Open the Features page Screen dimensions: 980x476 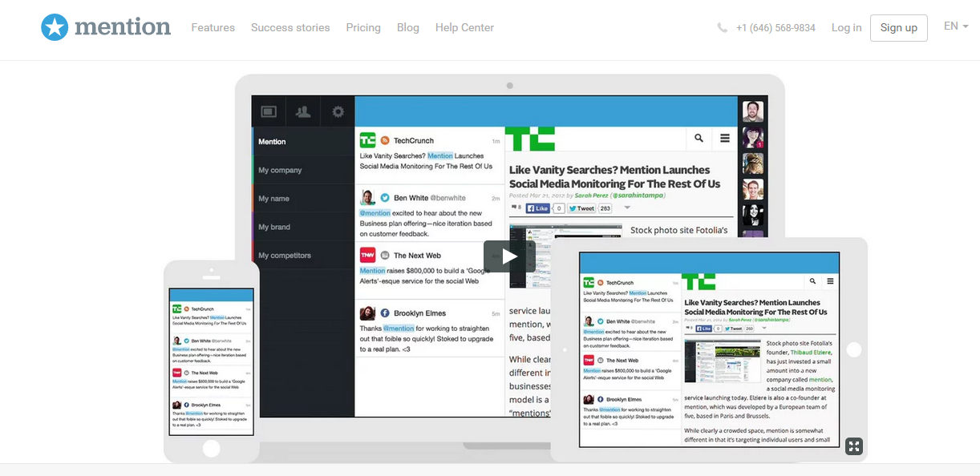213,27
